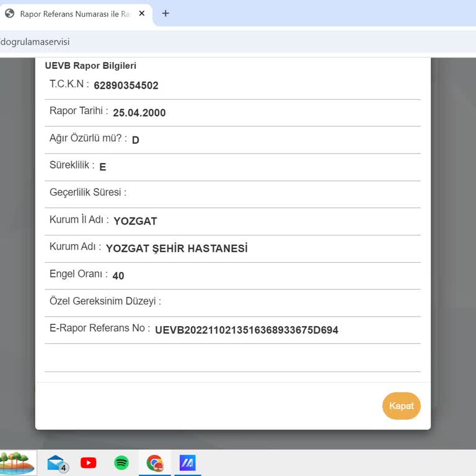476x476 pixels.
Task: Close the Rapor Referans Numarası tab
Action: pyautogui.click(x=142, y=14)
